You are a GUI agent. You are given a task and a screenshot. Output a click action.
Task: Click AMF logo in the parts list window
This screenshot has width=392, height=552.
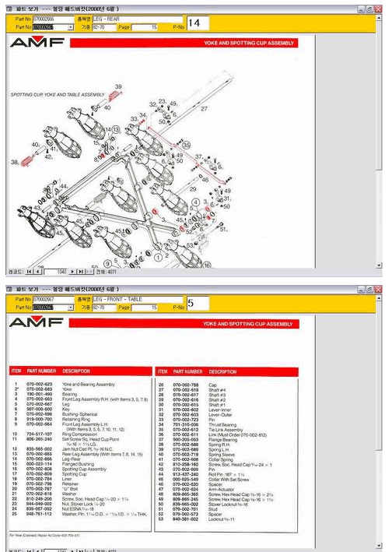coord(37,322)
